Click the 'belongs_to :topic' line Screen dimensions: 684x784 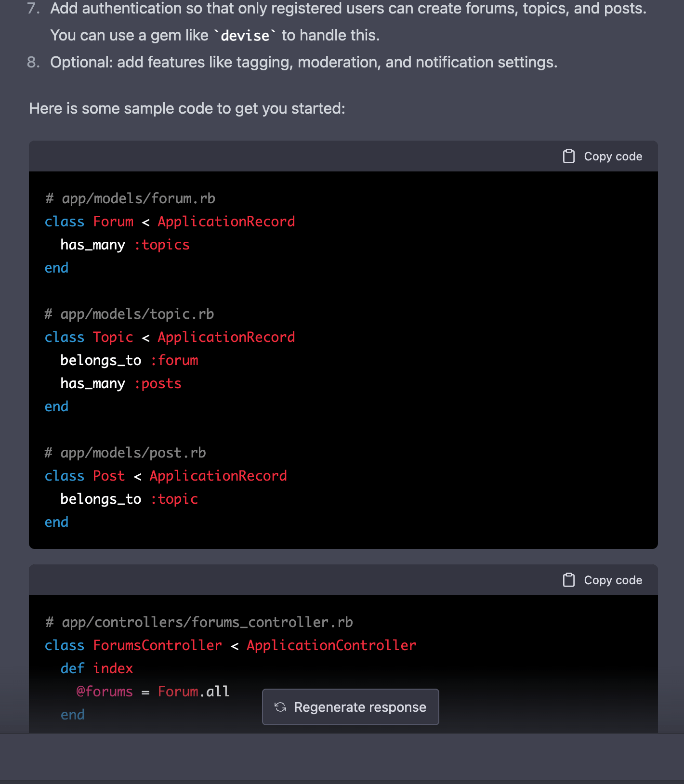[x=129, y=499]
